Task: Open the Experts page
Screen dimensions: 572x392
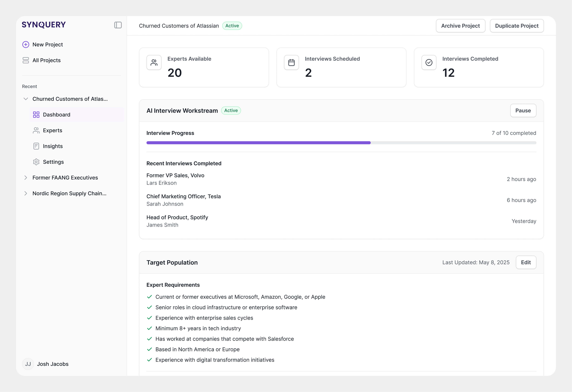Action: 76,130
